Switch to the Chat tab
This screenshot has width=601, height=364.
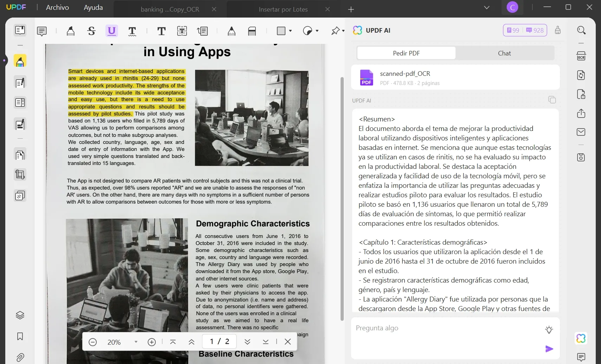pos(504,53)
